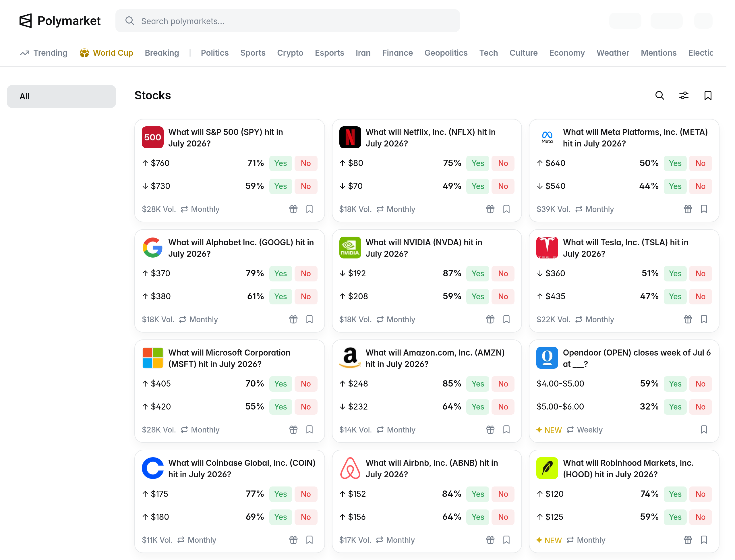Bookmark the S&P 500 (SPY) market
This screenshot has height=560, width=735.
310,209
